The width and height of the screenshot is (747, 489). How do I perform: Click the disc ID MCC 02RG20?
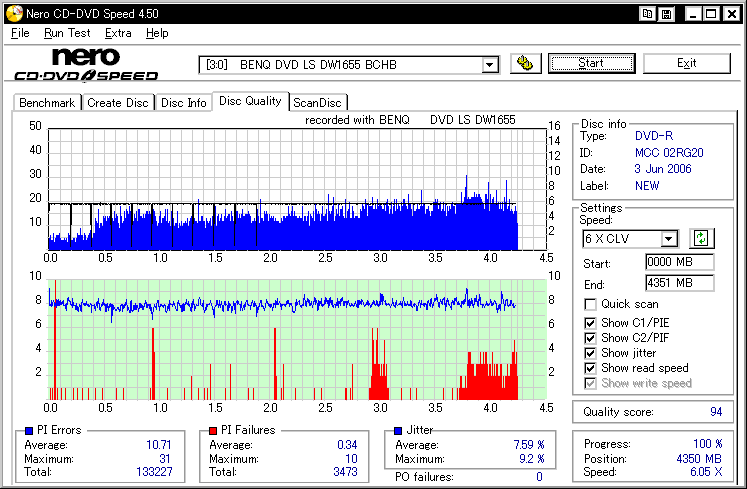(669, 153)
